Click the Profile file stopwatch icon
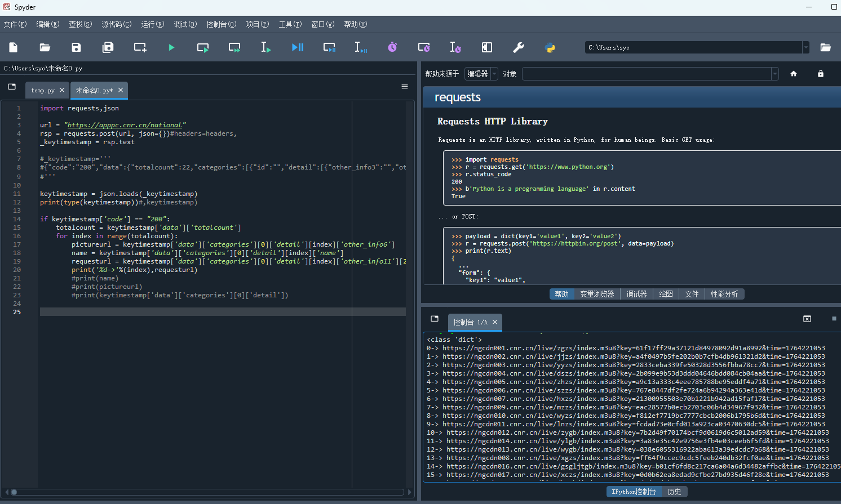The image size is (841, 504). tap(392, 47)
